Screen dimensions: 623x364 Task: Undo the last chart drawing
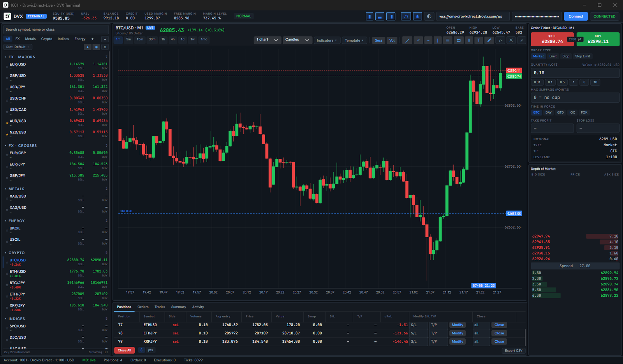click(500, 40)
